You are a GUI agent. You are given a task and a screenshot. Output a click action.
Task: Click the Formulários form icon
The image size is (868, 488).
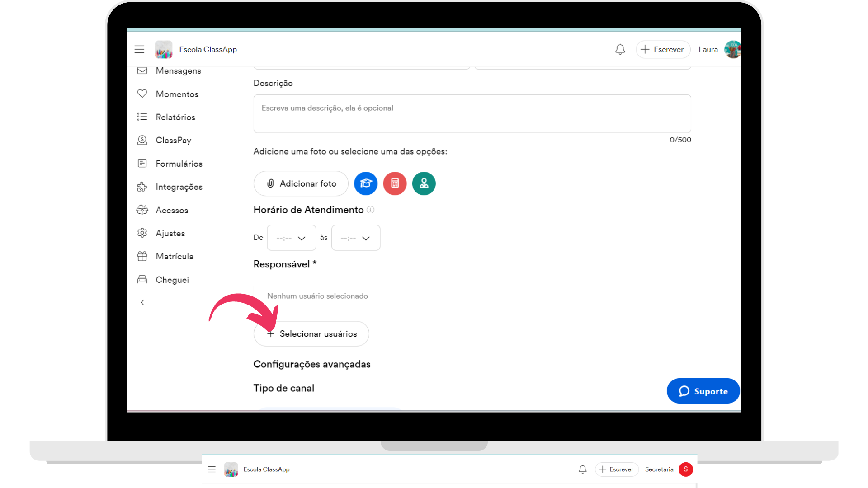(x=142, y=163)
